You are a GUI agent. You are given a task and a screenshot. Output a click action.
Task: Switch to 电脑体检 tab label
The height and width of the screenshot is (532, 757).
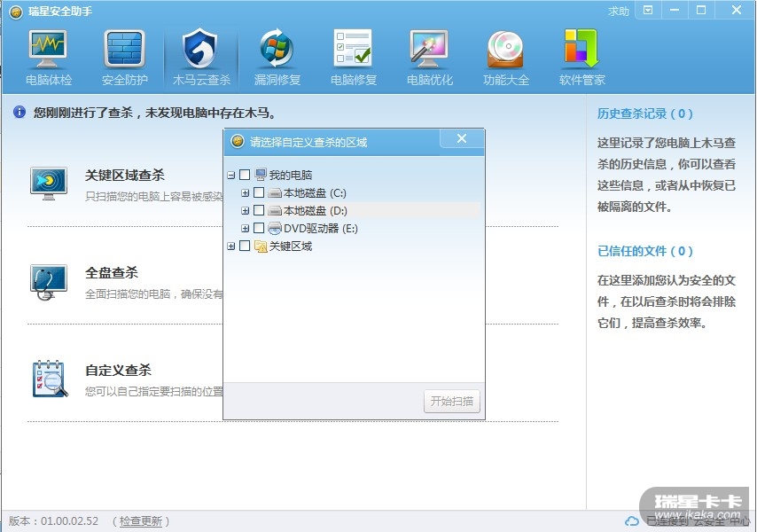pyautogui.click(x=48, y=80)
